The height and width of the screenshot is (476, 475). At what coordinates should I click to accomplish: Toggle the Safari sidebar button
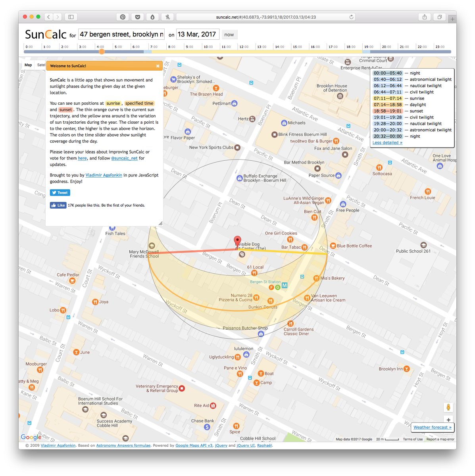coord(71,17)
